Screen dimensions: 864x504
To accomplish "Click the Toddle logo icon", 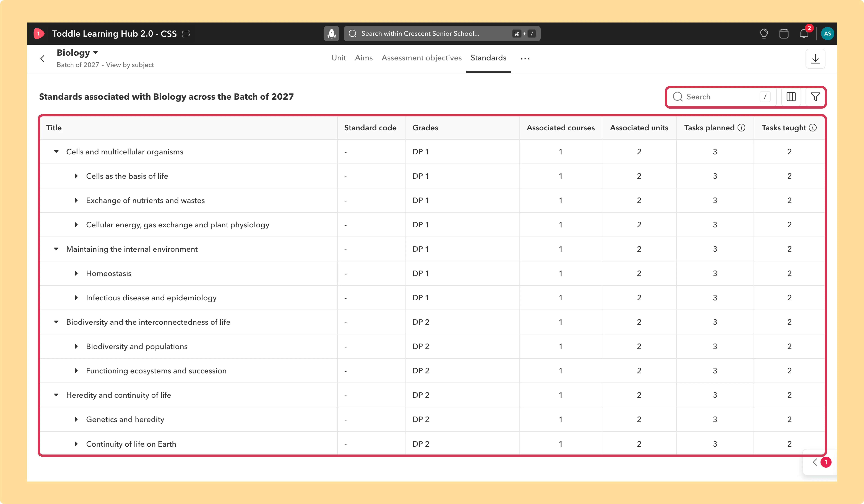I will point(39,34).
